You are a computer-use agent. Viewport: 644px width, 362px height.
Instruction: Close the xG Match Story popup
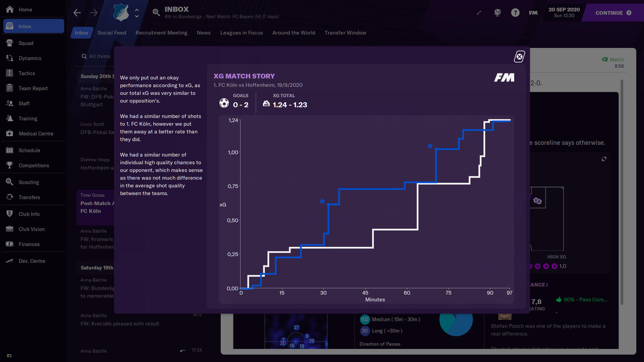(519, 56)
